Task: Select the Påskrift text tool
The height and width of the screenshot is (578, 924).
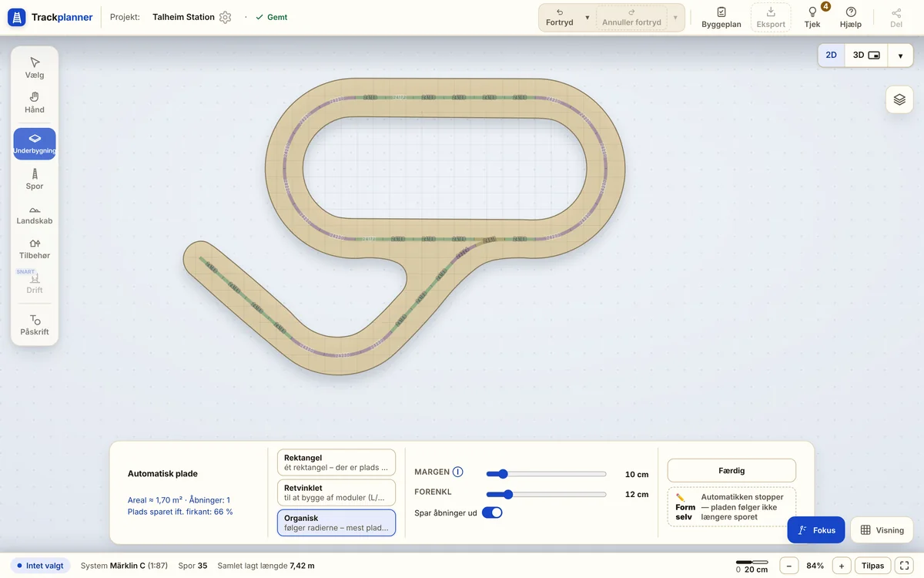Action: [35, 324]
